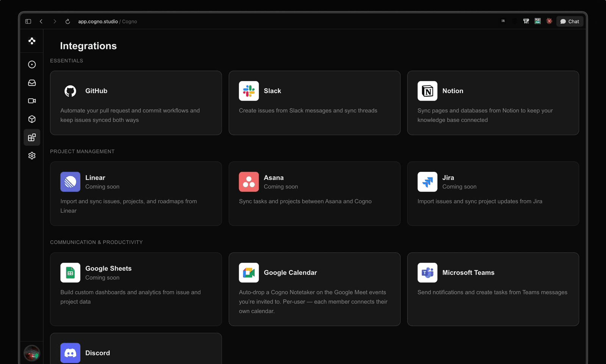This screenshot has height=364, width=606.
Task: Click Coming soon label under Jira
Action: coord(459,187)
